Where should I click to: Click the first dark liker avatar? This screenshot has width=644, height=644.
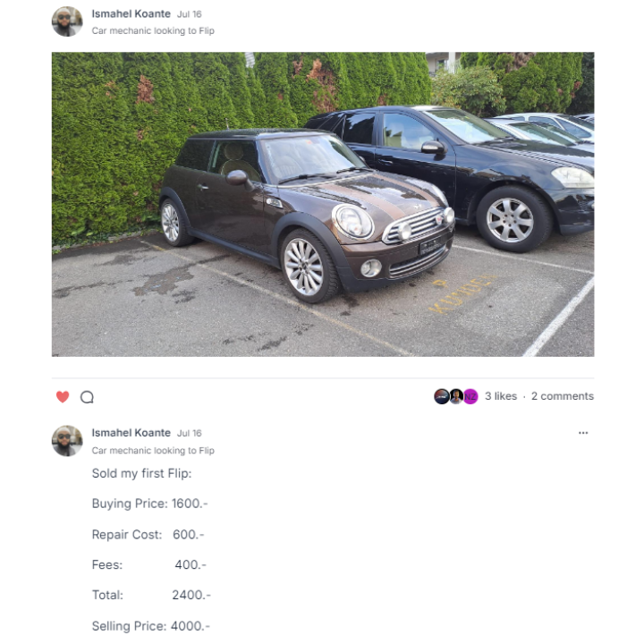pyautogui.click(x=442, y=396)
